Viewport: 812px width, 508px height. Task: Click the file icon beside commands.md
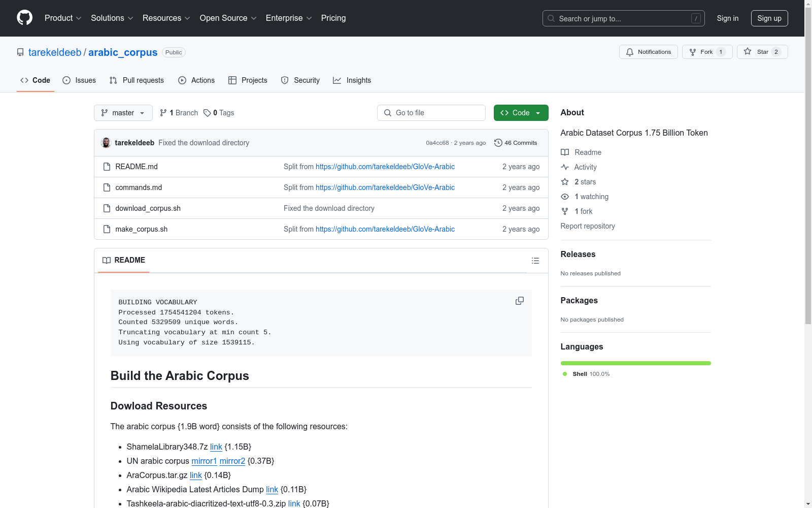point(107,187)
